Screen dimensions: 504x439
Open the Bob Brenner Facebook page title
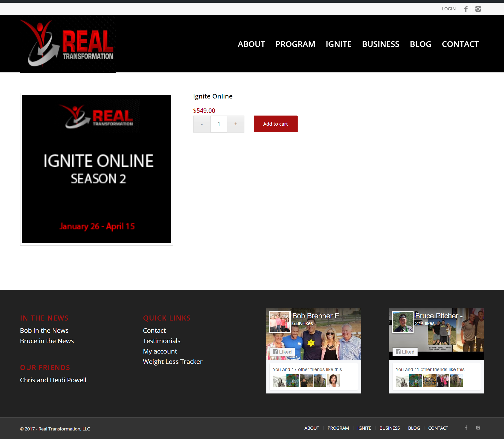319,316
